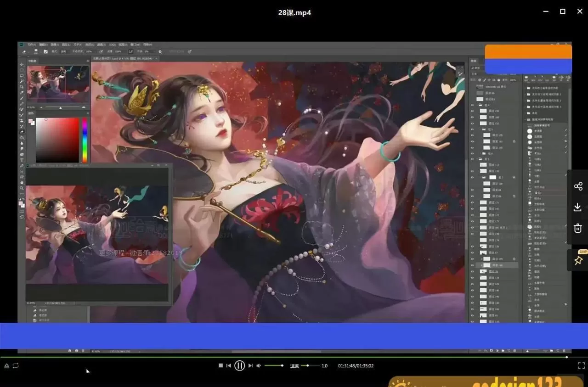Screen dimensions: 588x387
Task: Download the video file
Action: point(578,207)
